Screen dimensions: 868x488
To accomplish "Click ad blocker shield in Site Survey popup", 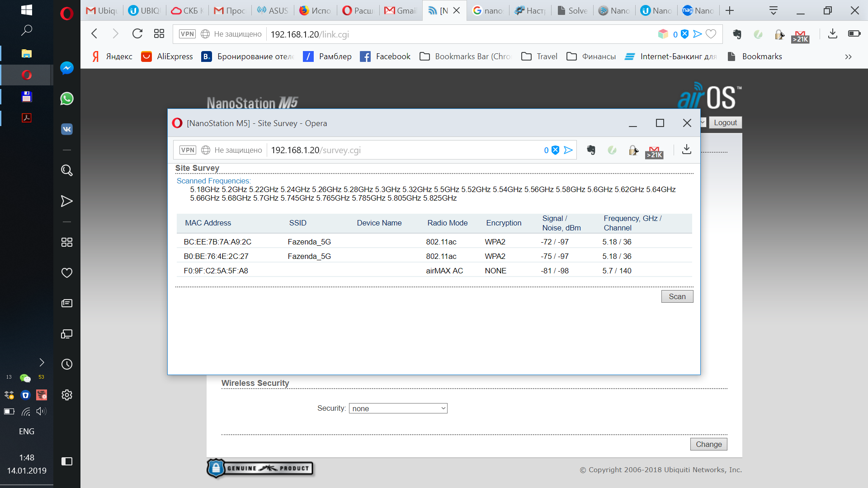I will [x=556, y=150].
